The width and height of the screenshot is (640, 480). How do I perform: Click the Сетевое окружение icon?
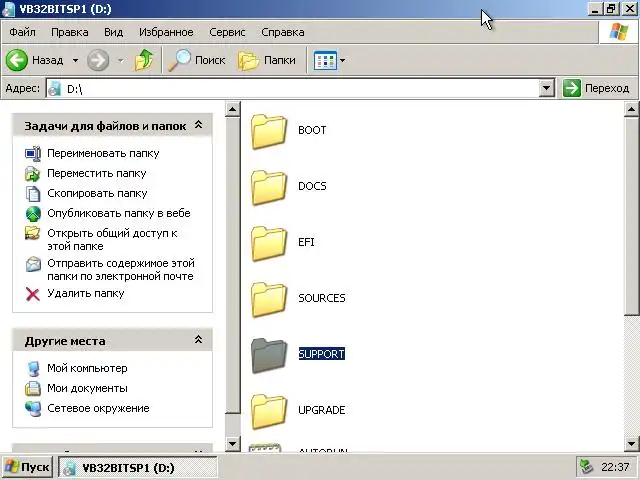click(33, 409)
